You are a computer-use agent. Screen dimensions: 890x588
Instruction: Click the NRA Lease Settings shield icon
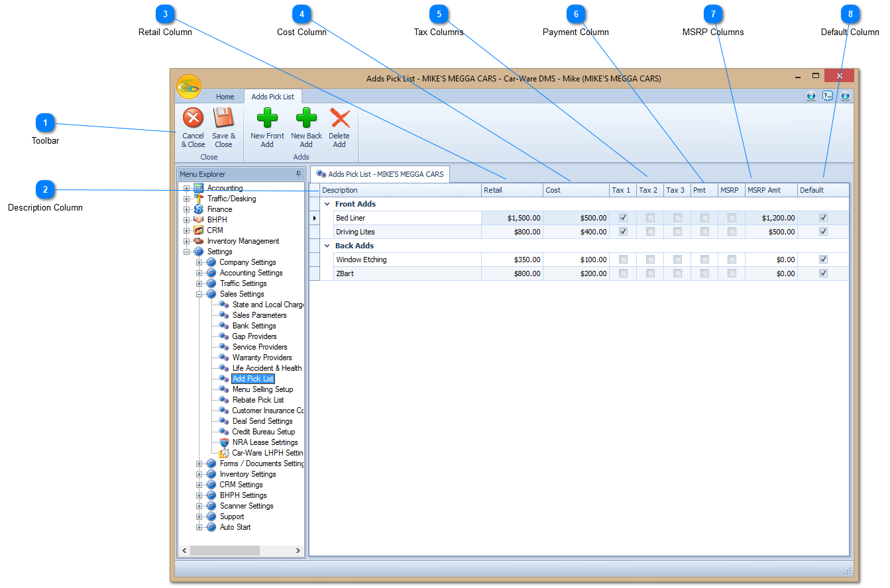pyautogui.click(x=224, y=442)
